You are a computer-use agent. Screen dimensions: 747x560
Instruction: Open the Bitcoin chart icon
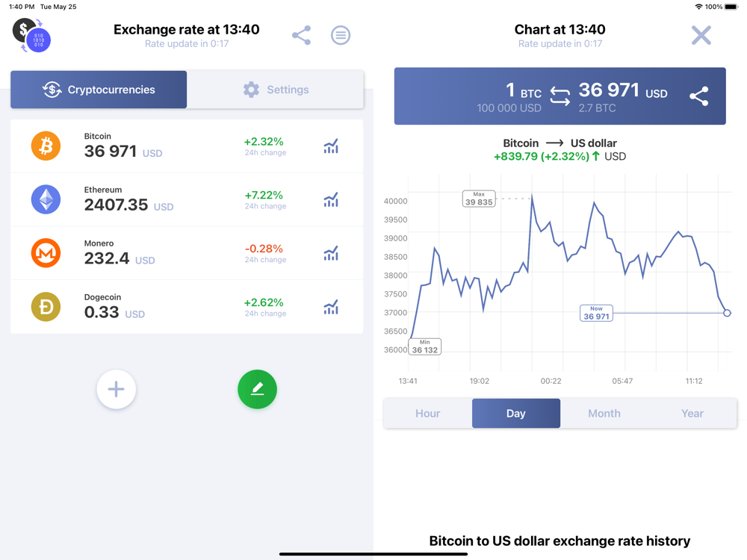[331, 146]
